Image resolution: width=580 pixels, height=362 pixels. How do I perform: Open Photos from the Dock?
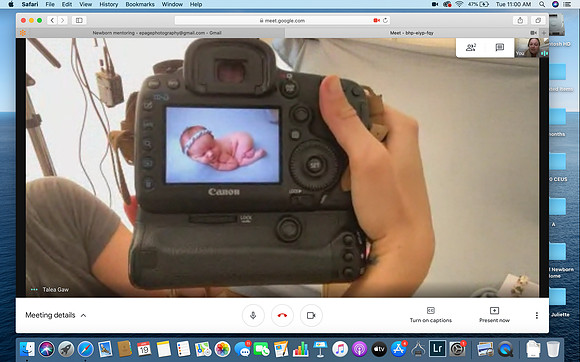click(x=222, y=349)
